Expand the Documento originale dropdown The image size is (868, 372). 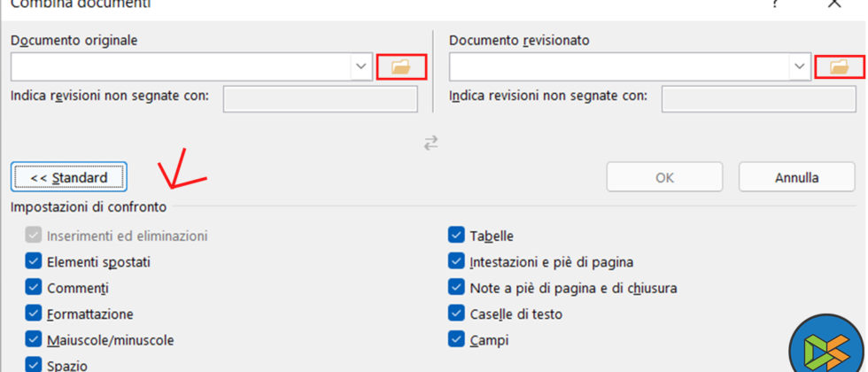click(361, 66)
